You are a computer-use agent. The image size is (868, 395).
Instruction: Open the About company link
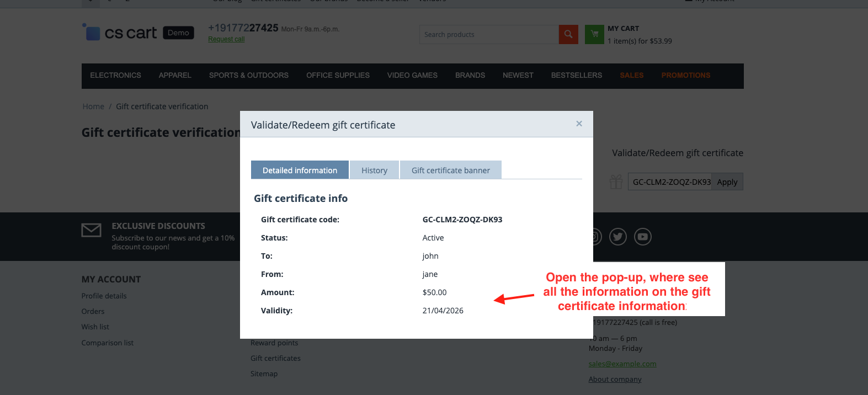coord(615,379)
